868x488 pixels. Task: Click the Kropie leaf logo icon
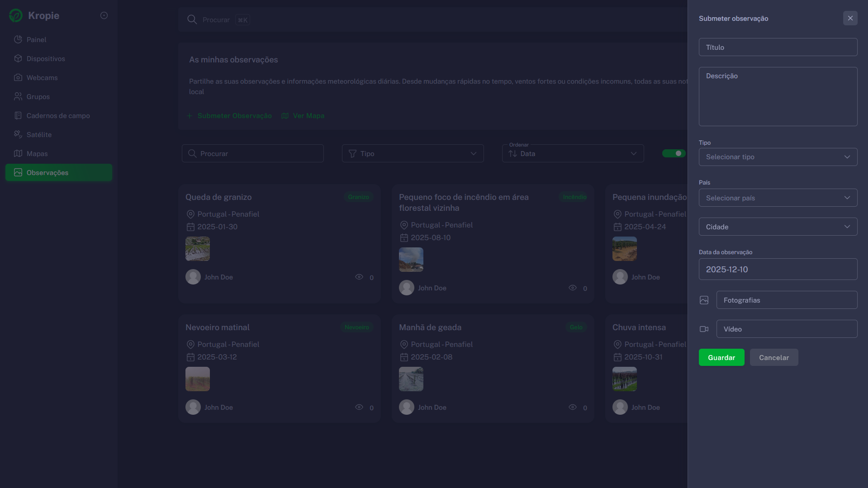pyautogui.click(x=16, y=15)
